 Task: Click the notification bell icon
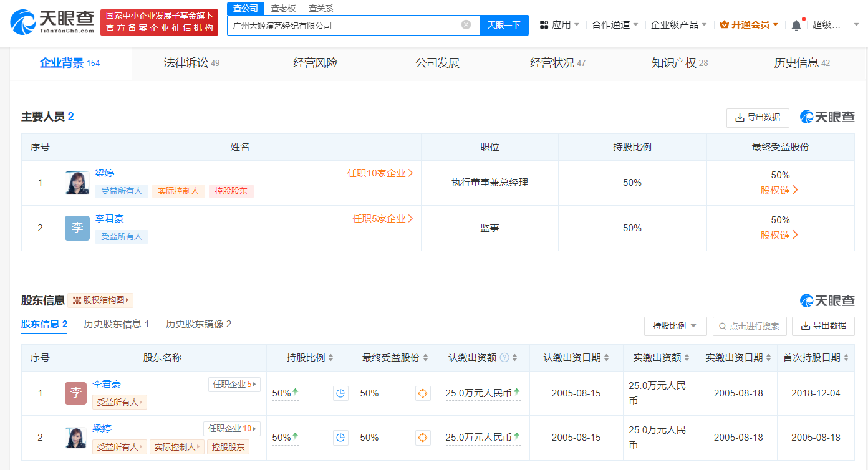pyautogui.click(x=796, y=25)
